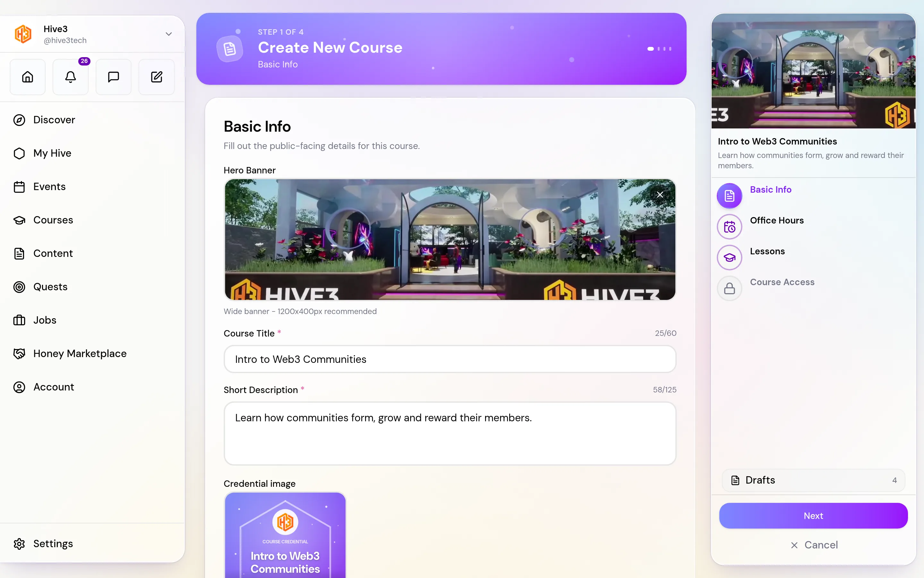Click the Account profile icon

(19, 387)
